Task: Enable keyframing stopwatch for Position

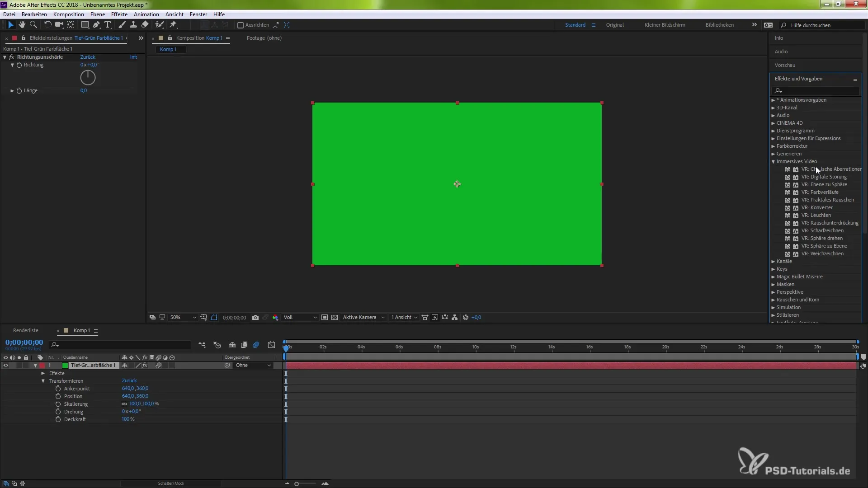Action: pyautogui.click(x=58, y=396)
